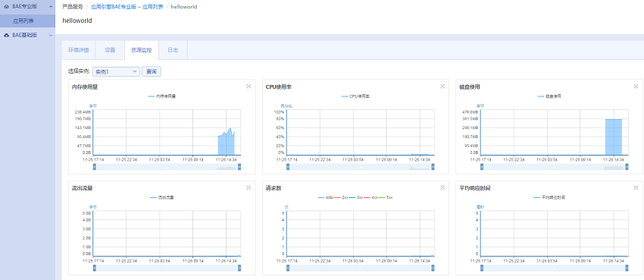The image size is (644, 280).
Task: Click the 238.4MB axis label
Action: click(x=83, y=112)
